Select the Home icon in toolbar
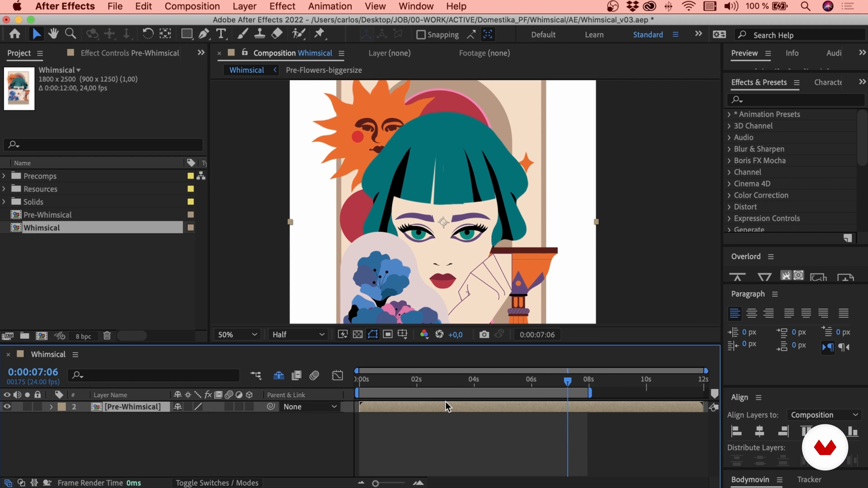This screenshot has height=488, width=868. point(14,34)
